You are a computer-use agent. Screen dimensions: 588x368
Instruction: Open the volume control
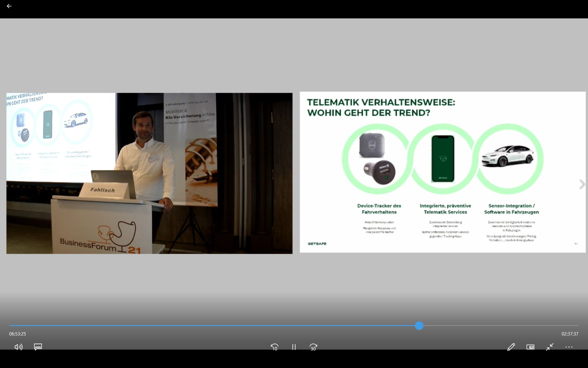pos(18,347)
